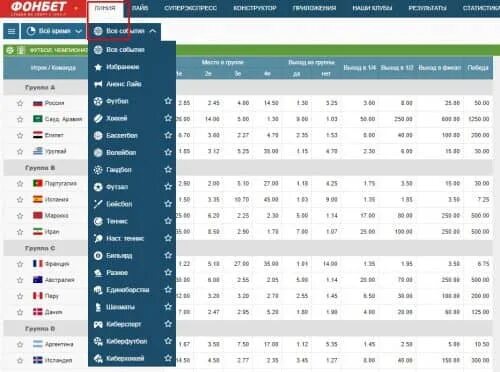Click the 'Группа A' section header

coord(40,87)
